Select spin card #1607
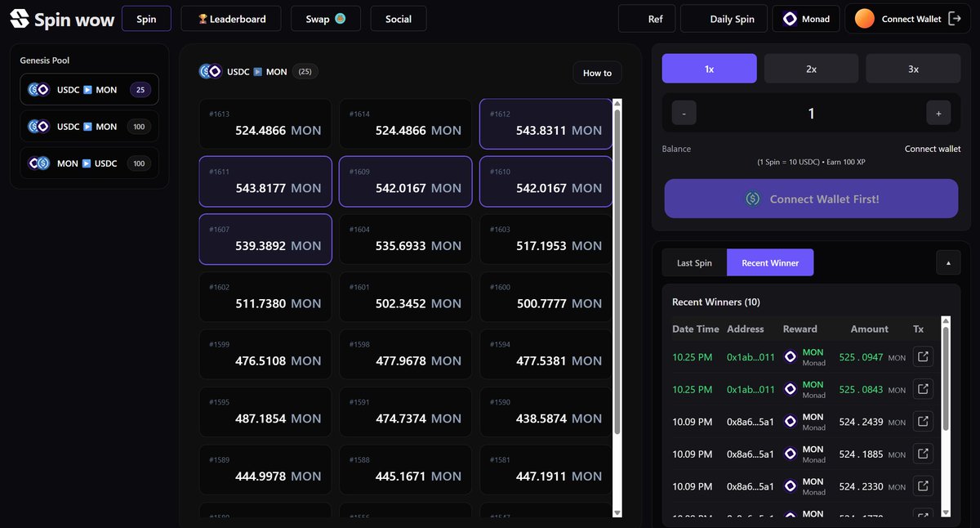This screenshot has width=980, height=528. pos(265,239)
